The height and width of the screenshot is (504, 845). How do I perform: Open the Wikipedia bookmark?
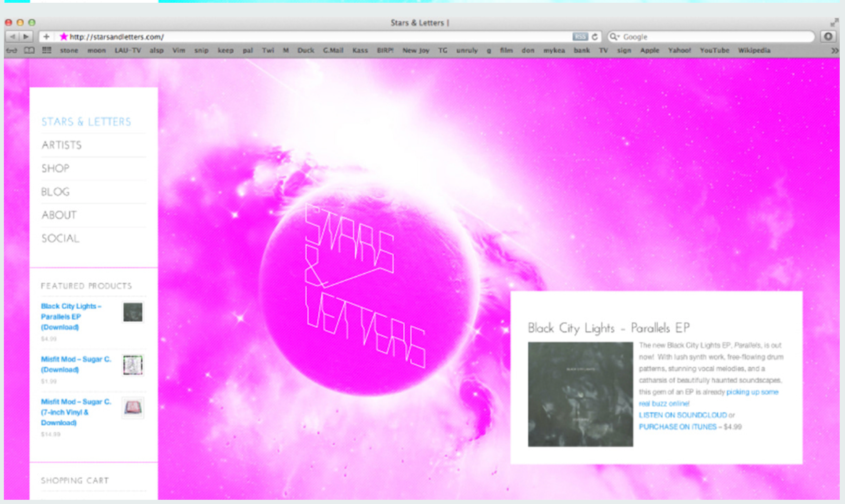pos(754,51)
